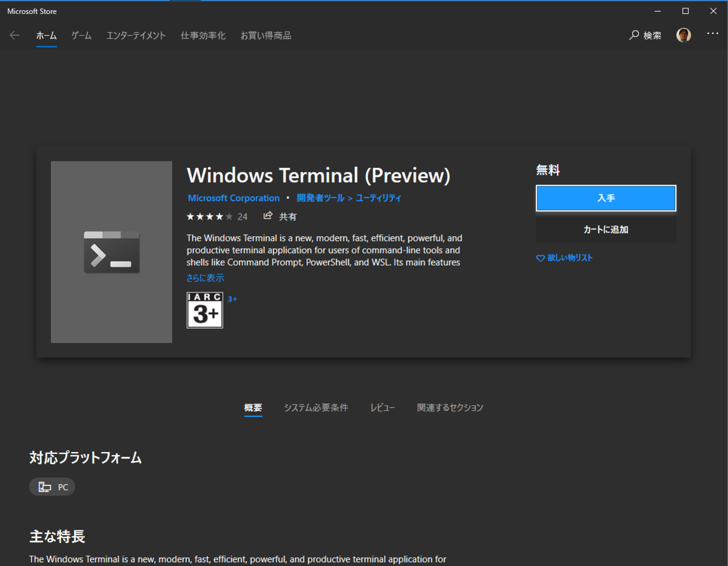Close the Microsoft Store window

(x=713, y=11)
